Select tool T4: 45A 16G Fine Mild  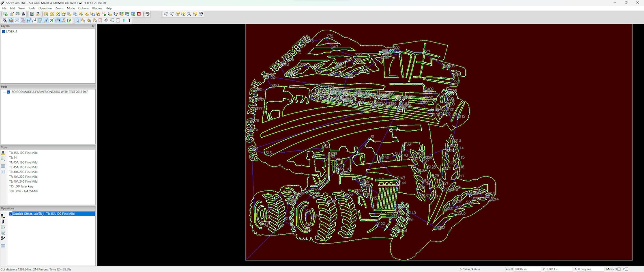23,162
